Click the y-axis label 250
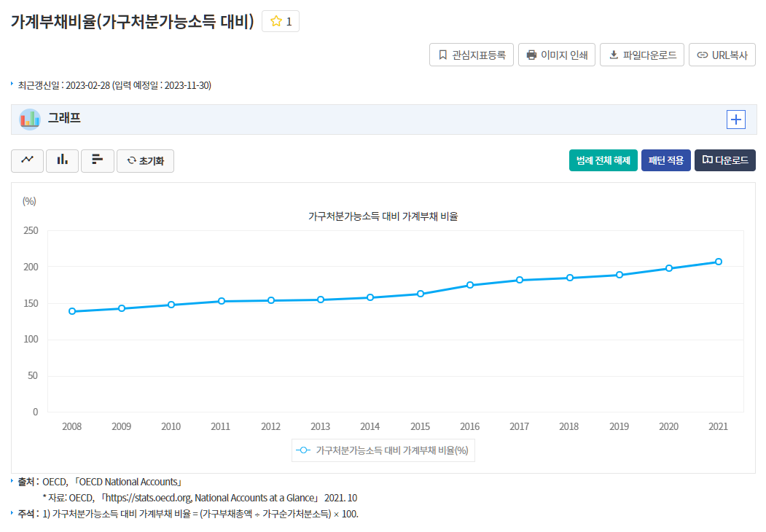 [x=31, y=230]
